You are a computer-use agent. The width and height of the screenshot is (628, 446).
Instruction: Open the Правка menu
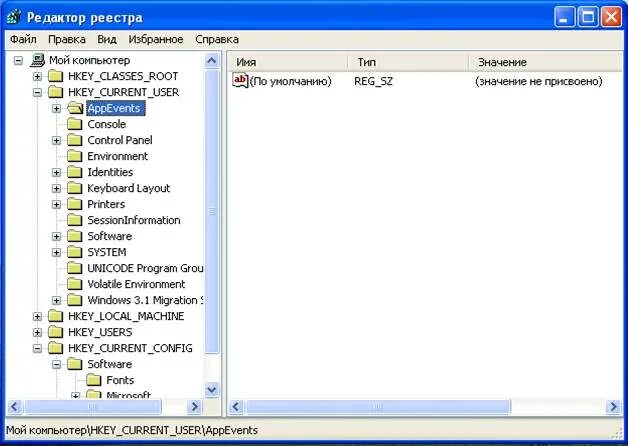pyautogui.click(x=66, y=39)
